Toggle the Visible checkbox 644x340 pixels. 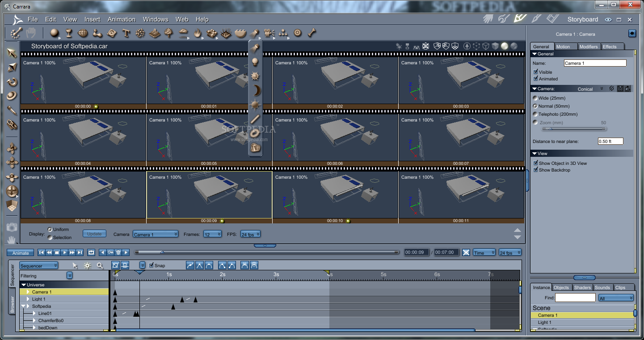click(x=536, y=72)
